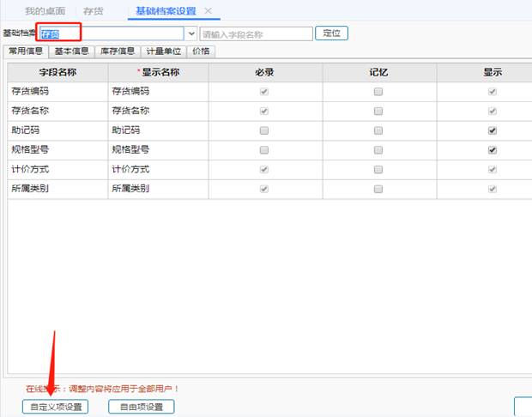Click the 自定义项设置 button
532x417 pixels.
tap(55, 407)
